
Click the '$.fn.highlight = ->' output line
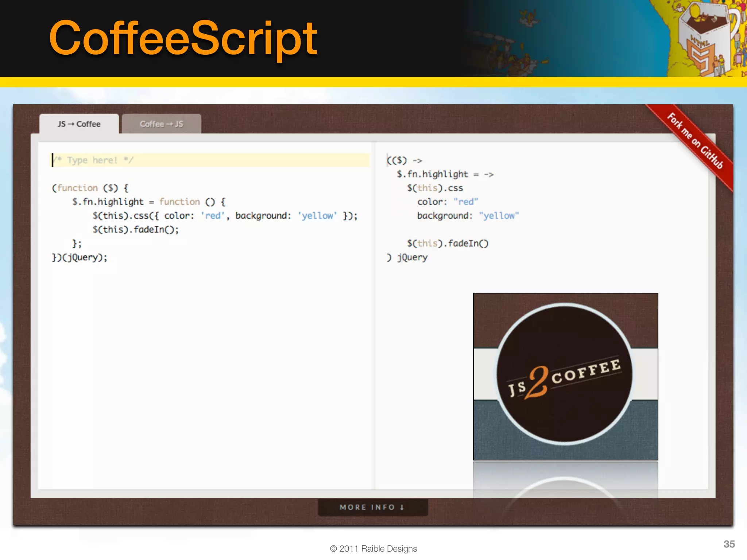coord(445,174)
